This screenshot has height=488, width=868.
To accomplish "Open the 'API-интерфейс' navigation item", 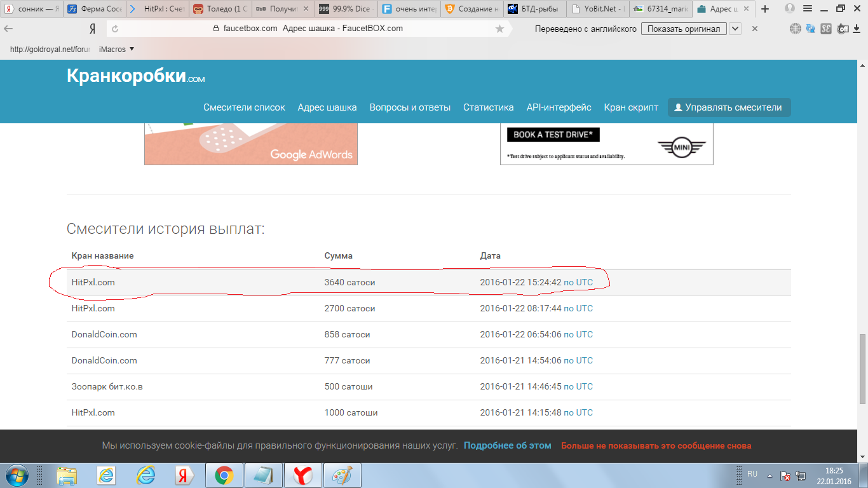I will (x=559, y=107).
